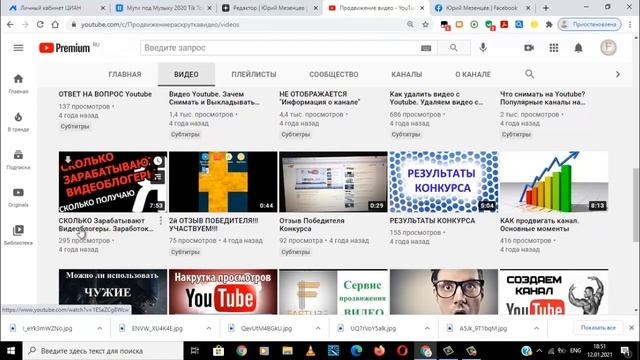Open В тренде in the sidebar
640x360 pixels.
(18, 122)
